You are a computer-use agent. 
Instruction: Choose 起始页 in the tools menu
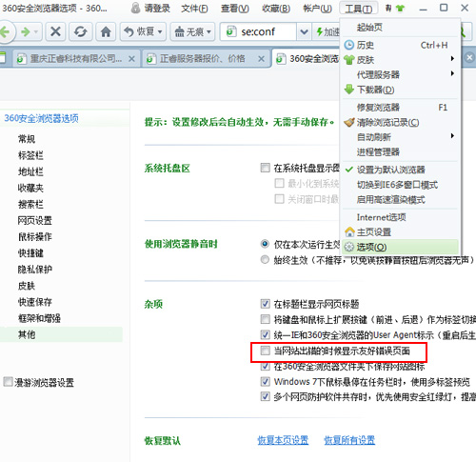pos(401,28)
